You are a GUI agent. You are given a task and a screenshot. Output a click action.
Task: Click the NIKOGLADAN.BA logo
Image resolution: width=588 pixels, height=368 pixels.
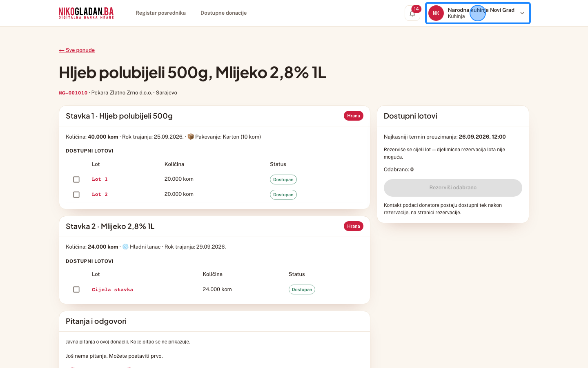click(86, 13)
